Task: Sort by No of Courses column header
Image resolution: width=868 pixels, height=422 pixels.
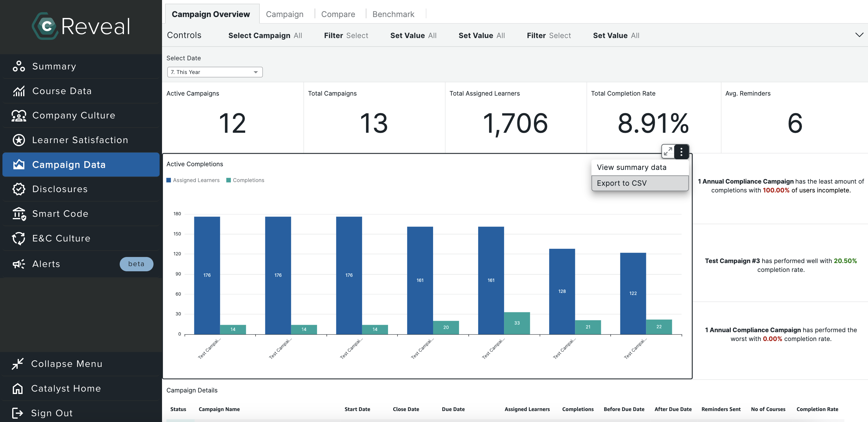Action: pos(768,409)
